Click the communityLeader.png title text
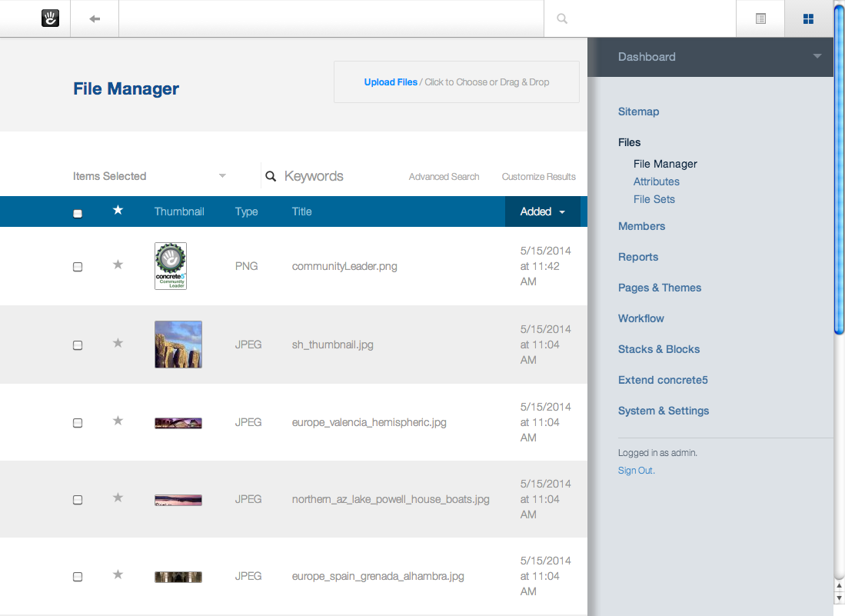 344,266
